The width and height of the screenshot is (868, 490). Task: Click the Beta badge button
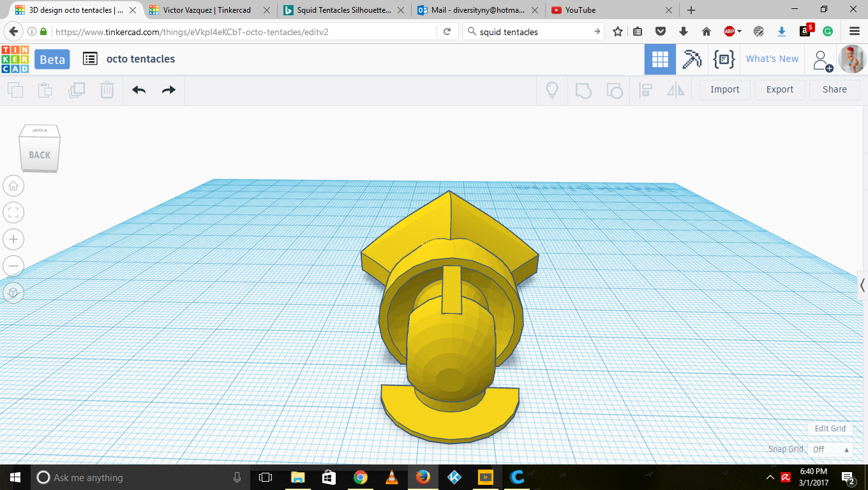point(52,59)
